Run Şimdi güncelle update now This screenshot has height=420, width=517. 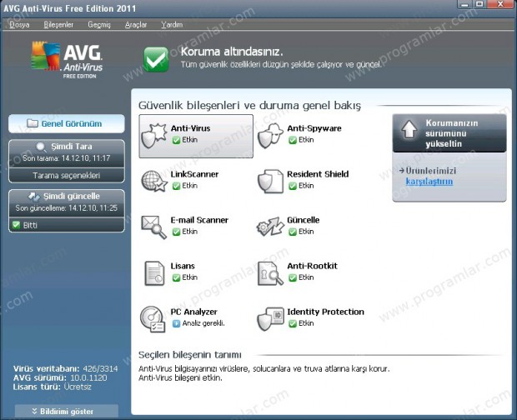point(67,203)
